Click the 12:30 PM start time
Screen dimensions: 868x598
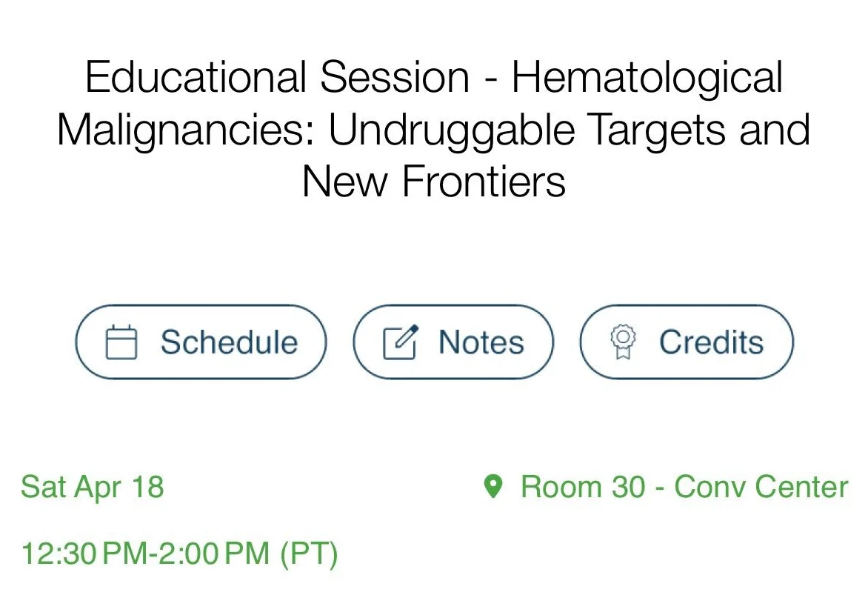[x=83, y=554]
